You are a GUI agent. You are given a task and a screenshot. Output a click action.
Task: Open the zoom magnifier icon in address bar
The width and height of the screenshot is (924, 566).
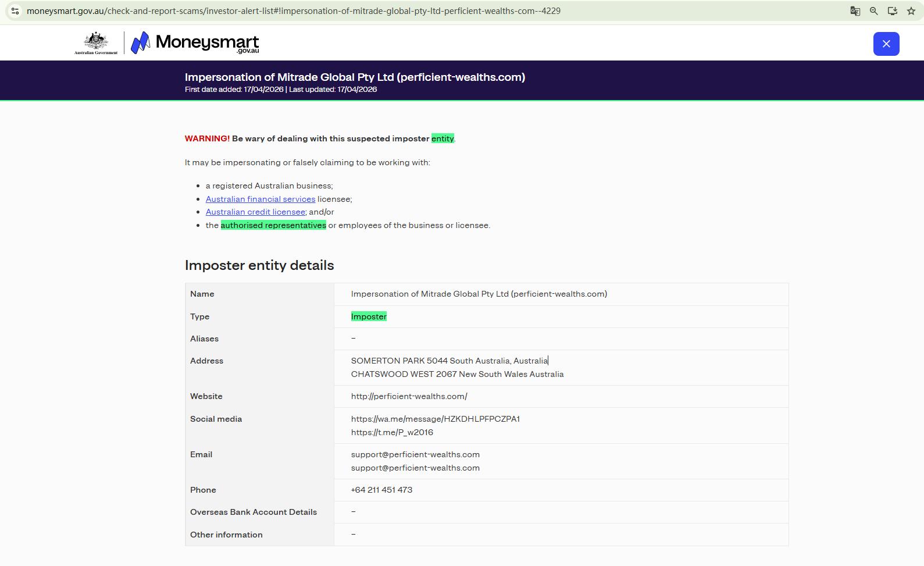(x=873, y=11)
